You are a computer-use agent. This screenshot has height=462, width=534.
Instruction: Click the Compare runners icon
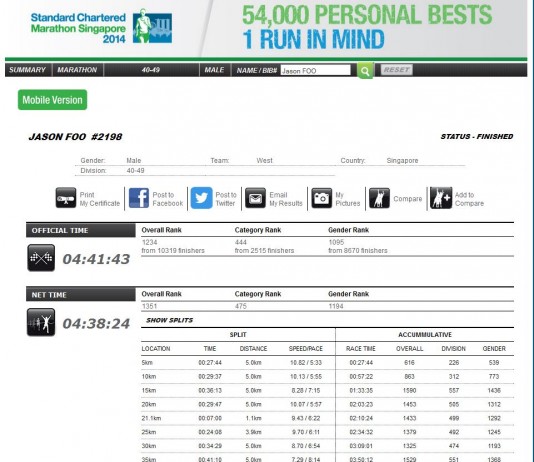coord(379,198)
